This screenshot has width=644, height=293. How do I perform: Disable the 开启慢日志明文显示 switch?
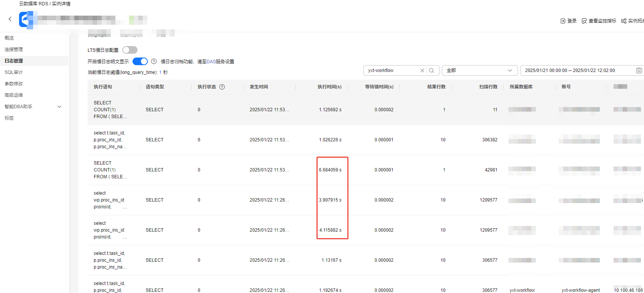pyautogui.click(x=140, y=61)
